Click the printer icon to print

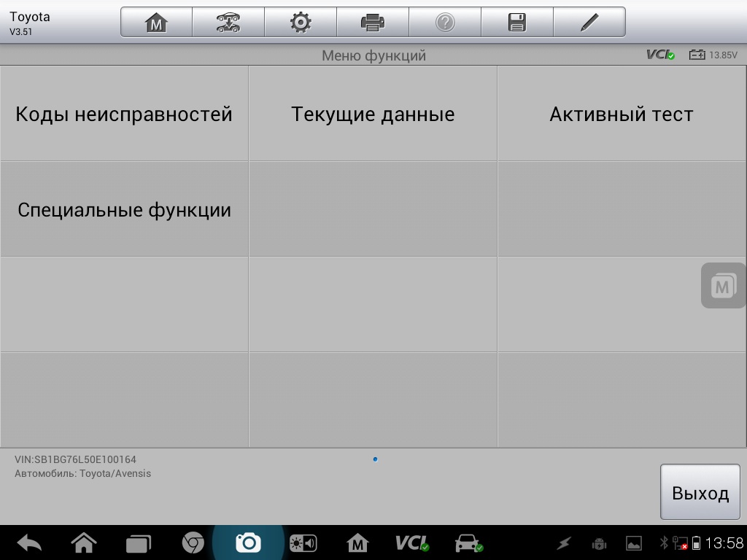pos(372,23)
